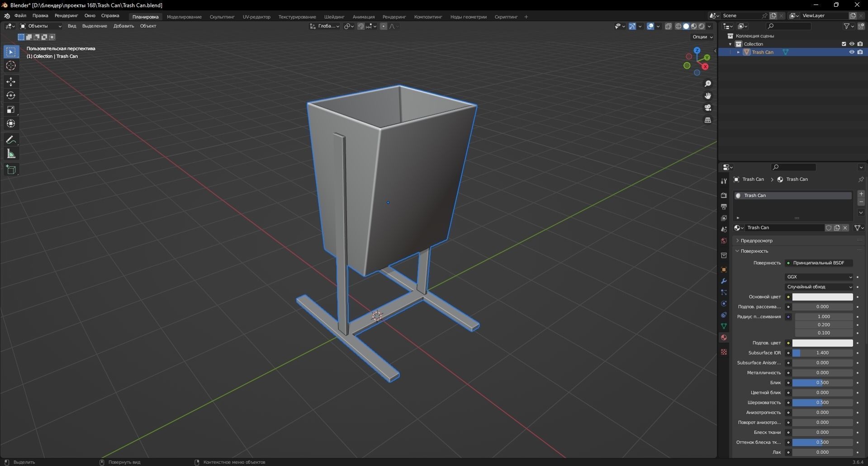Open the Random Walk subsurface method dropdown
This screenshot has height=466, width=868.
pyautogui.click(x=819, y=287)
